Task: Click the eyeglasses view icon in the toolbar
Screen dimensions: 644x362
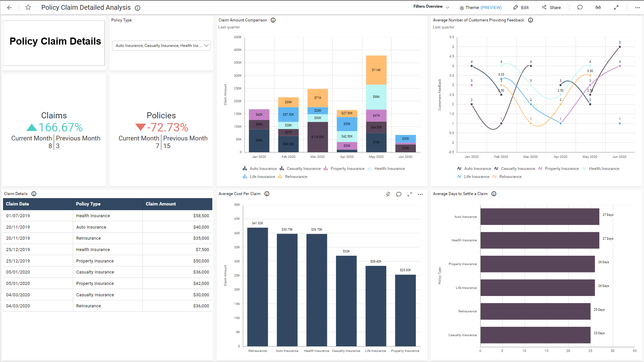Action: click(598, 7)
